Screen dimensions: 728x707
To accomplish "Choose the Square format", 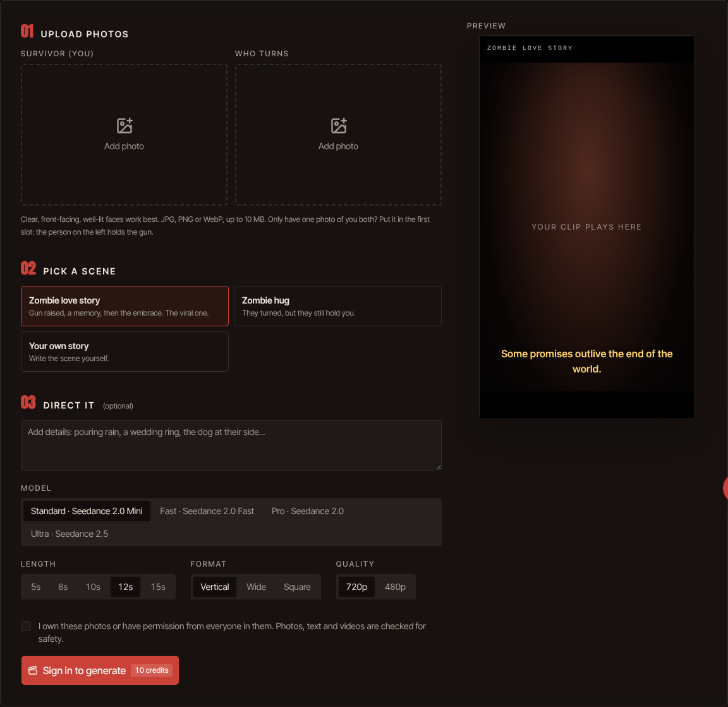I will click(297, 587).
